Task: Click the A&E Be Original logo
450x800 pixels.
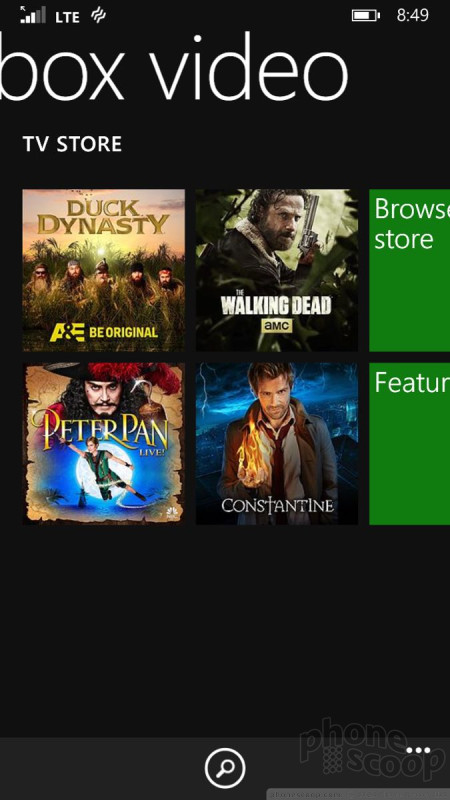Action: (104, 333)
